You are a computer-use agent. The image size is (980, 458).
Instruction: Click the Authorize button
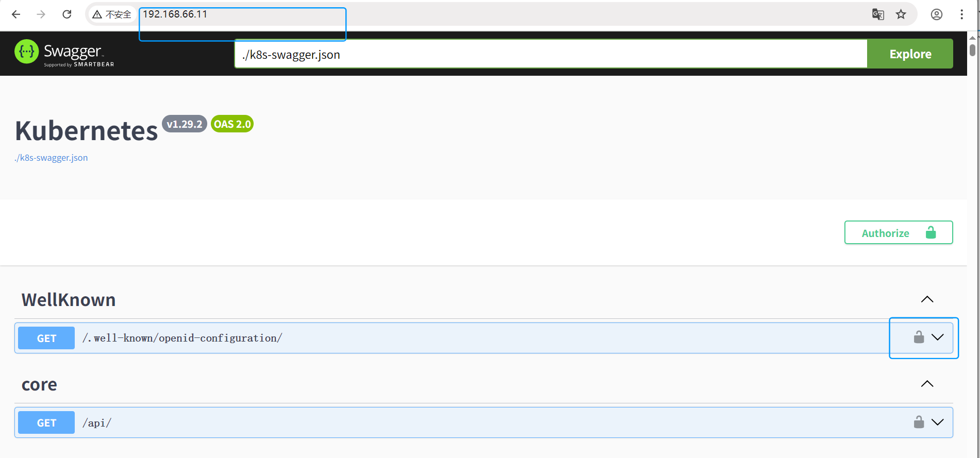point(899,233)
